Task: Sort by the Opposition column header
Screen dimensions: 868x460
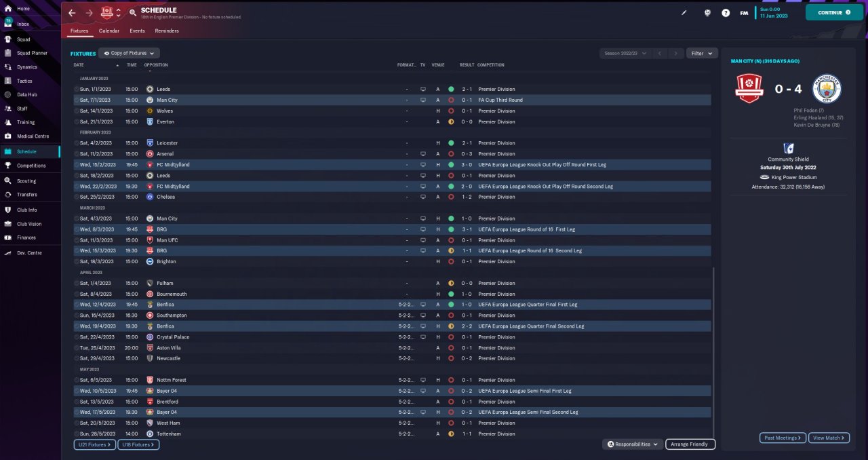Action: tap(156, 65)
